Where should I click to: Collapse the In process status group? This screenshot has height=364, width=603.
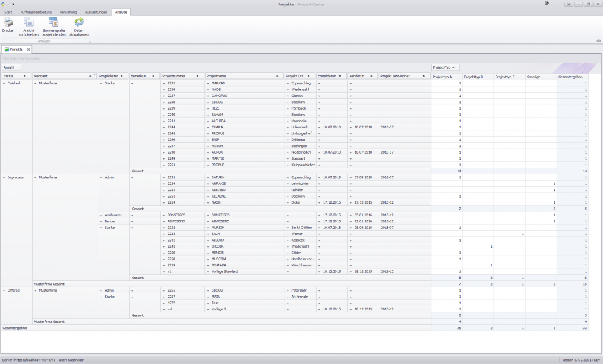point(4,177)
